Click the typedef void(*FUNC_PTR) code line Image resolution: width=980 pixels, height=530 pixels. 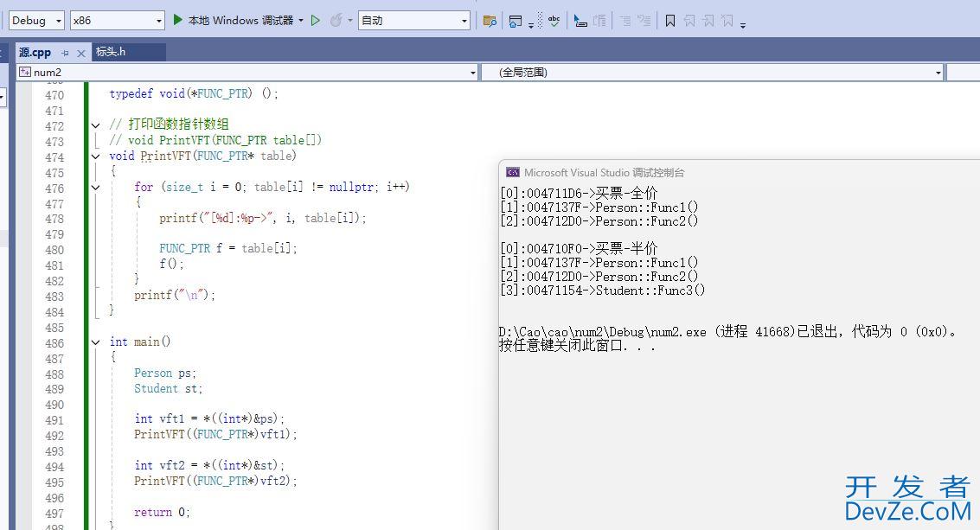[x=194, y=93]
